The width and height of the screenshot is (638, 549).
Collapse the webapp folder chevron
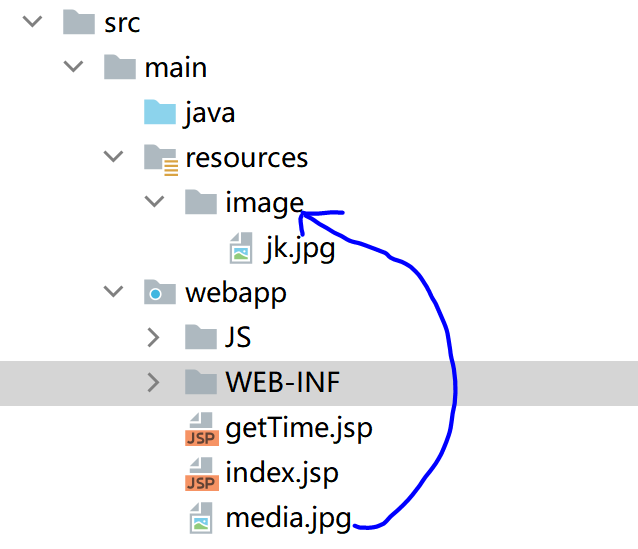tap(114, 291)
